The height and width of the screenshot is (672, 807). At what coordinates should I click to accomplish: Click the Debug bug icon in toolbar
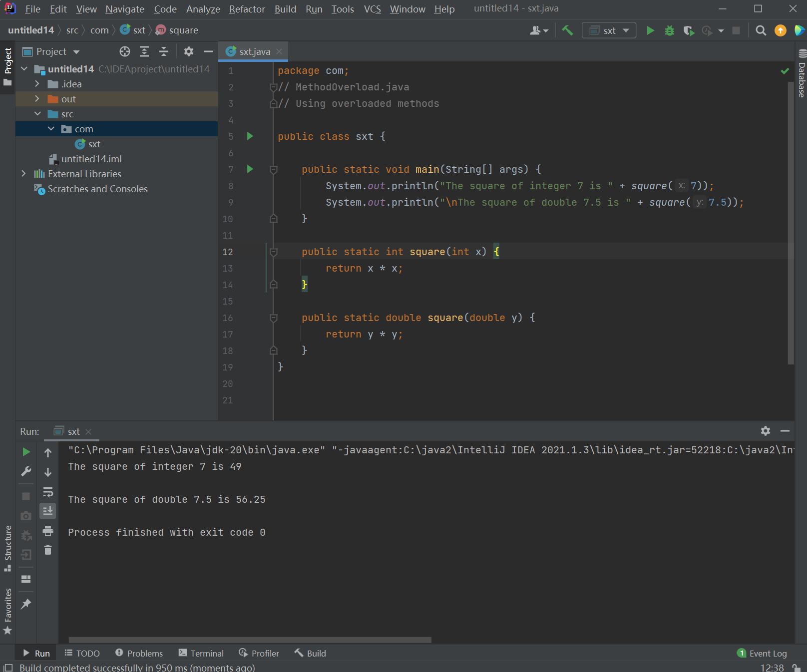[x=669, y=30]
